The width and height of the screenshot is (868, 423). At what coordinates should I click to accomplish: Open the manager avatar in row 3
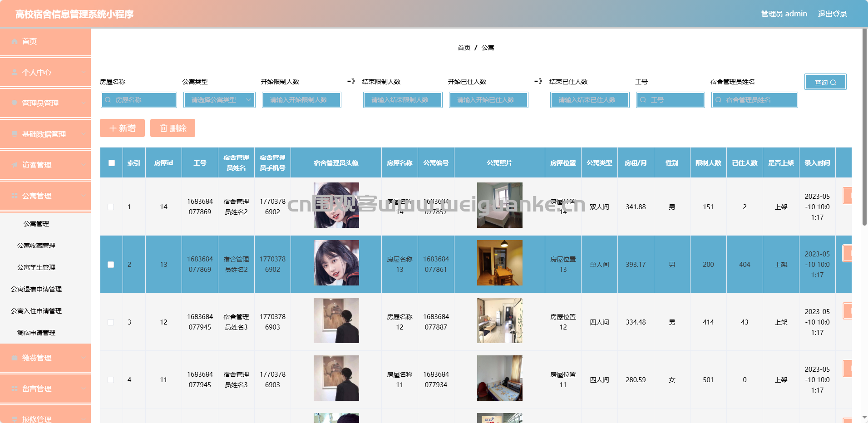click(x=336, y=320)
